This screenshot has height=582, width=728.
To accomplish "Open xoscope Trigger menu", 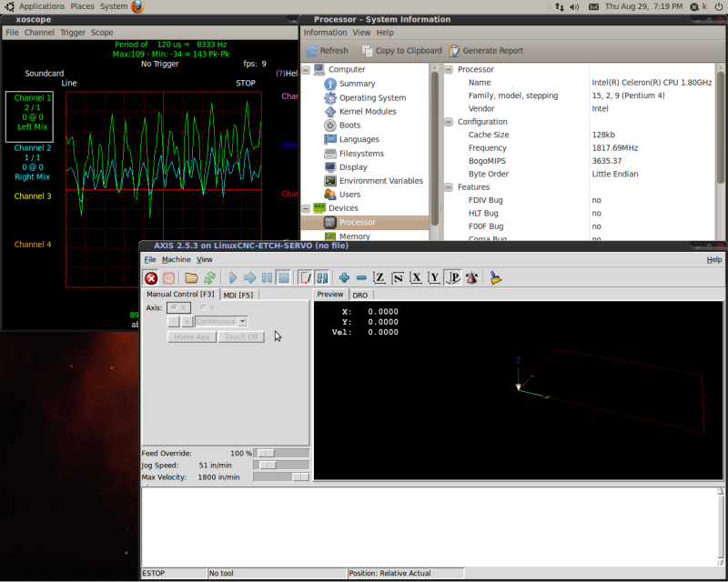I will [x=73, y=33].
